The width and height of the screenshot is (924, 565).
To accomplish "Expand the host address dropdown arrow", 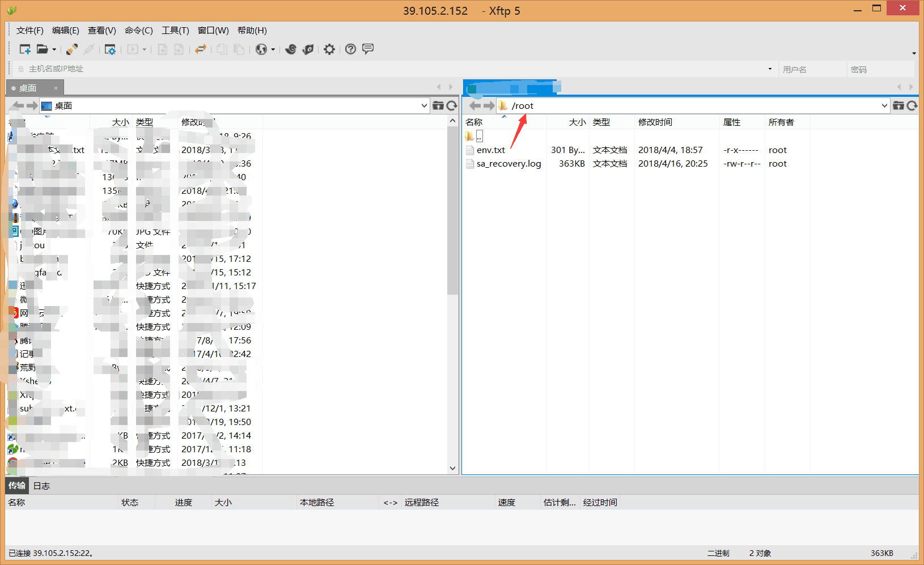I will [770, 69].
